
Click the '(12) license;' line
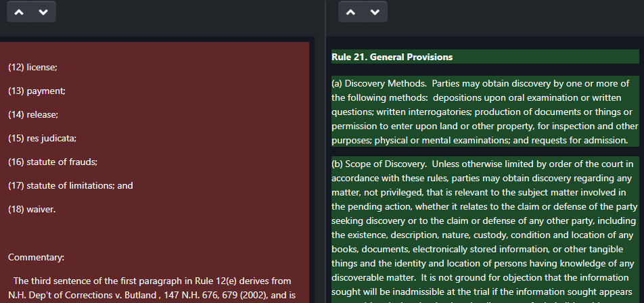click(32, 68)
